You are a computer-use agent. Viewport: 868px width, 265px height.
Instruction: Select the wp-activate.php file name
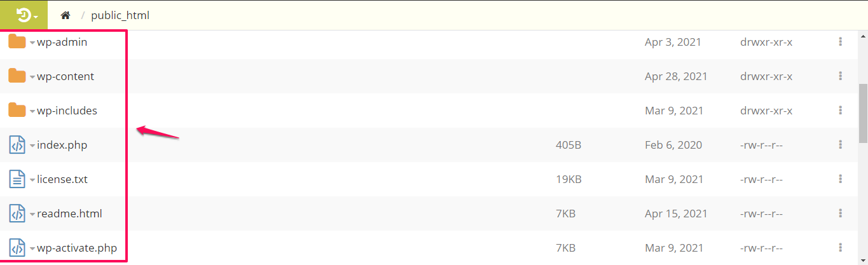[77, 248]
